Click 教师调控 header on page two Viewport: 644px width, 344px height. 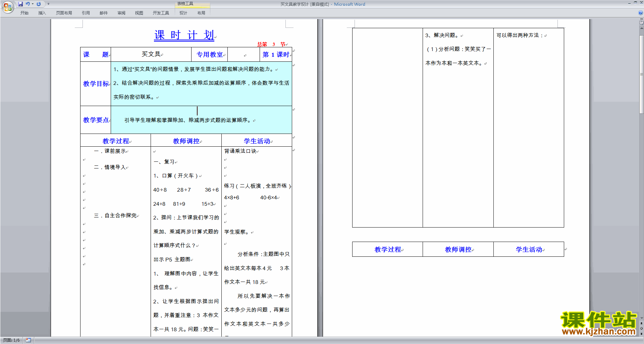(x=458, y=249)
